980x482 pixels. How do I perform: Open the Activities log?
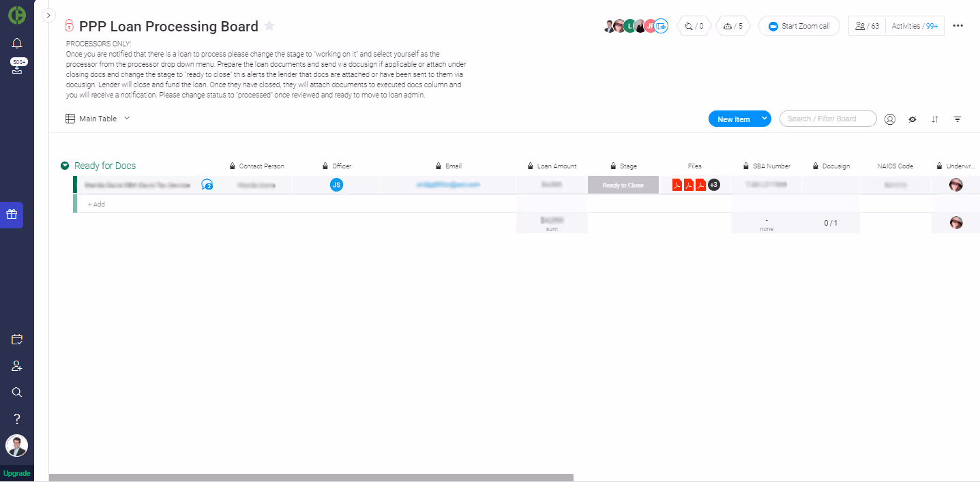pyautogui.click(x=915, y=26)
